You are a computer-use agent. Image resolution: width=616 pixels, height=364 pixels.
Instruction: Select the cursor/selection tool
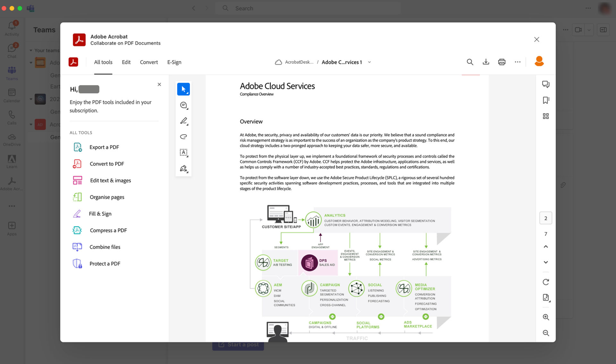pos(183,89)
